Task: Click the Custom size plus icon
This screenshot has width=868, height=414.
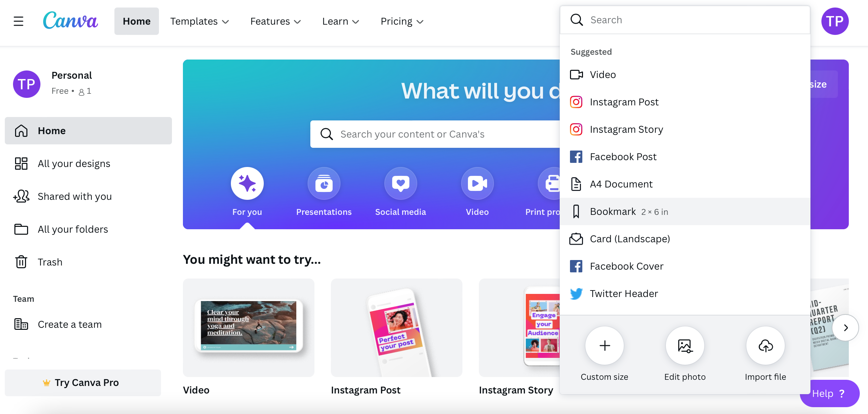Action: [x=605, y=345]
